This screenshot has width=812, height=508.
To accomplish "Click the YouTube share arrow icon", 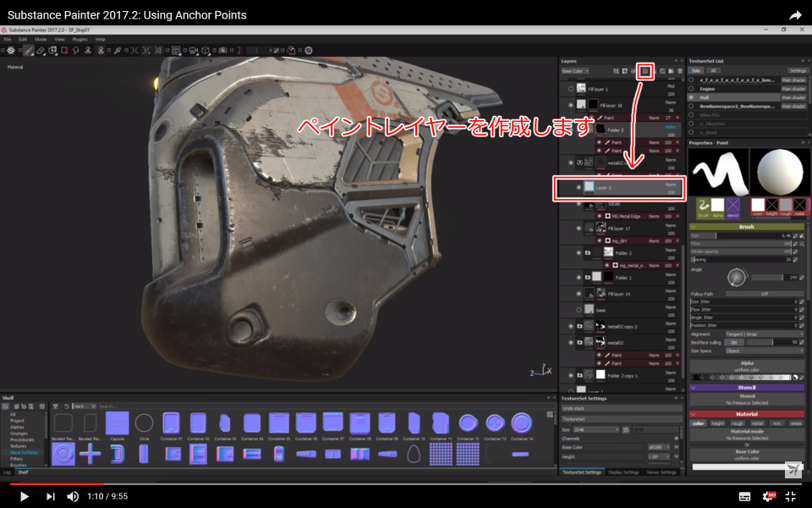I will click(x=795, y=15).
